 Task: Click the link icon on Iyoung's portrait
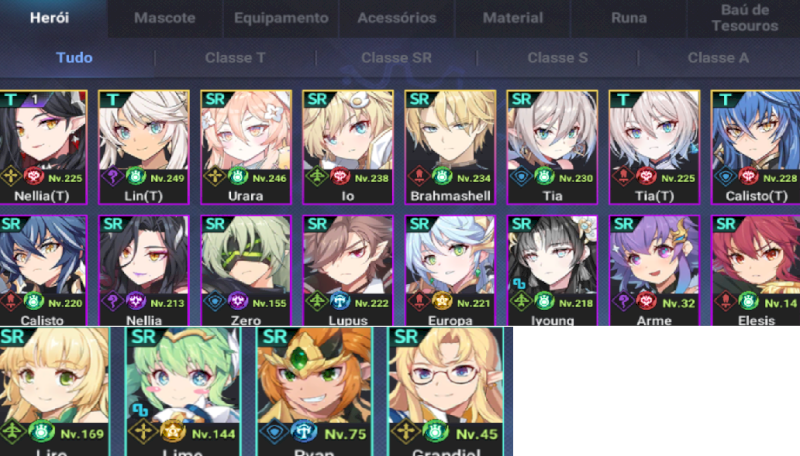click(x=519, y=283)
